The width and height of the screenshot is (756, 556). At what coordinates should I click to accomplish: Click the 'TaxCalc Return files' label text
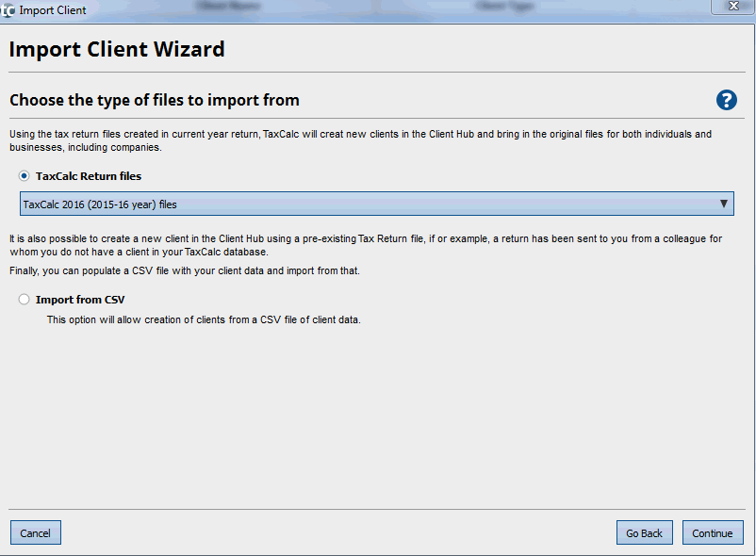89,176
